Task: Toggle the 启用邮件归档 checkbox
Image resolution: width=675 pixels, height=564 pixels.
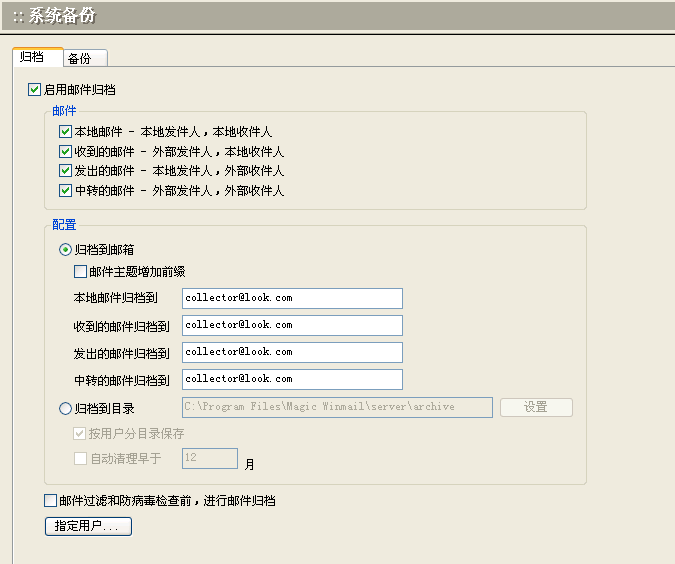Action: [36, 89]
